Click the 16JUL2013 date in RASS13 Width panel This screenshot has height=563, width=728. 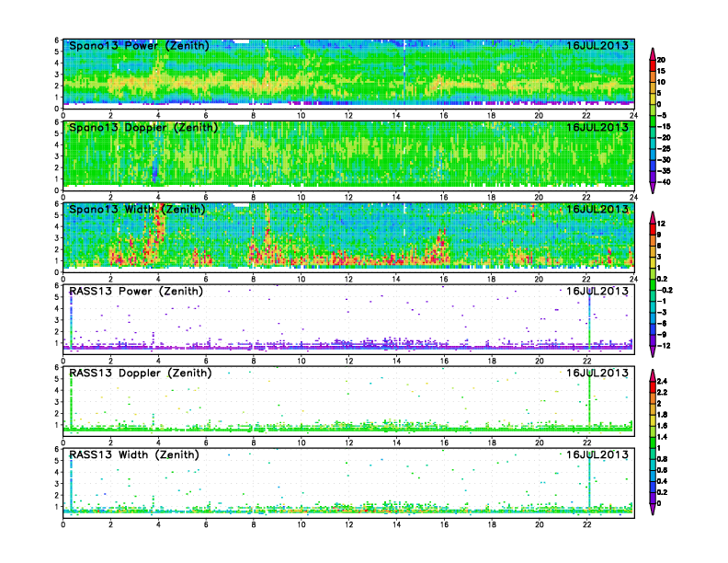[597, 455]
